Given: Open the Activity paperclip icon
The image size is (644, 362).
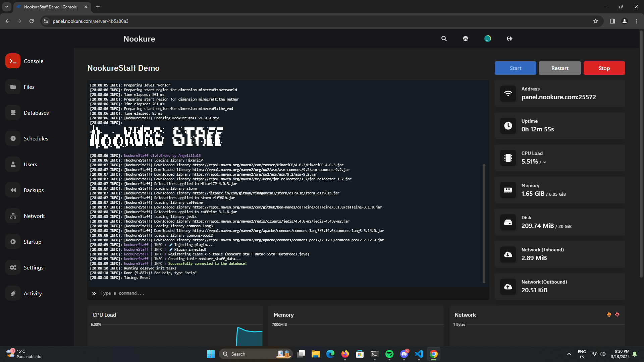Looking at the screenshot, I should (13, 293).
